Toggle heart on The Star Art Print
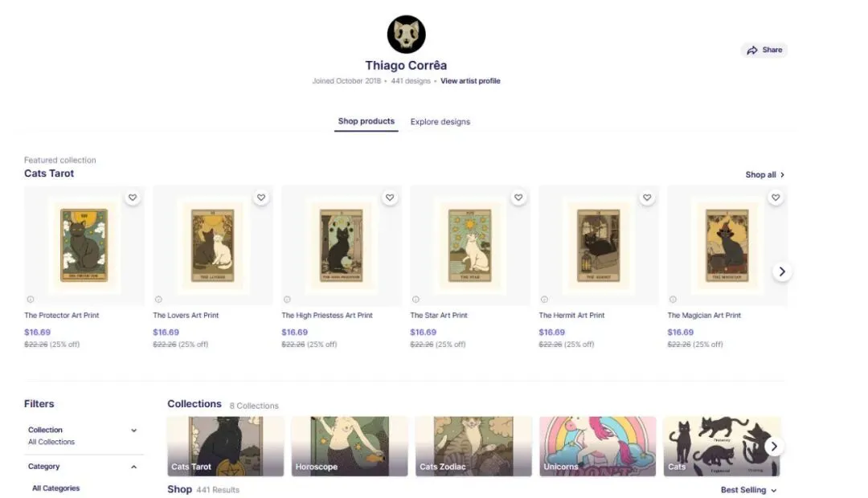Screen dimensions: 868x498 click(x=518, y=198)
